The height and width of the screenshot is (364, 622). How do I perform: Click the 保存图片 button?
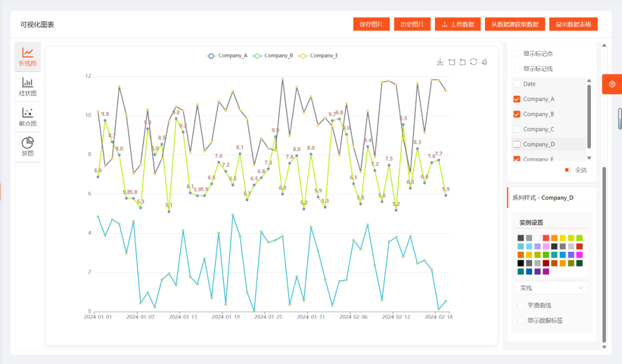tap(371, 24)
